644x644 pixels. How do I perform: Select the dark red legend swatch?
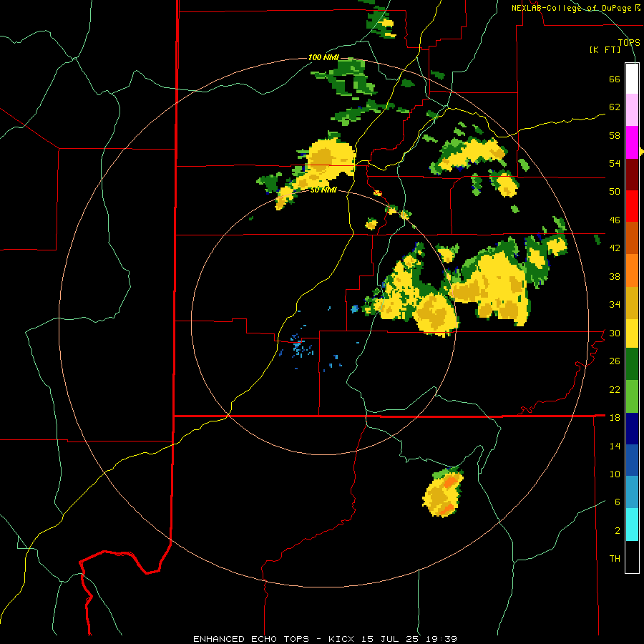coord(632,175)
